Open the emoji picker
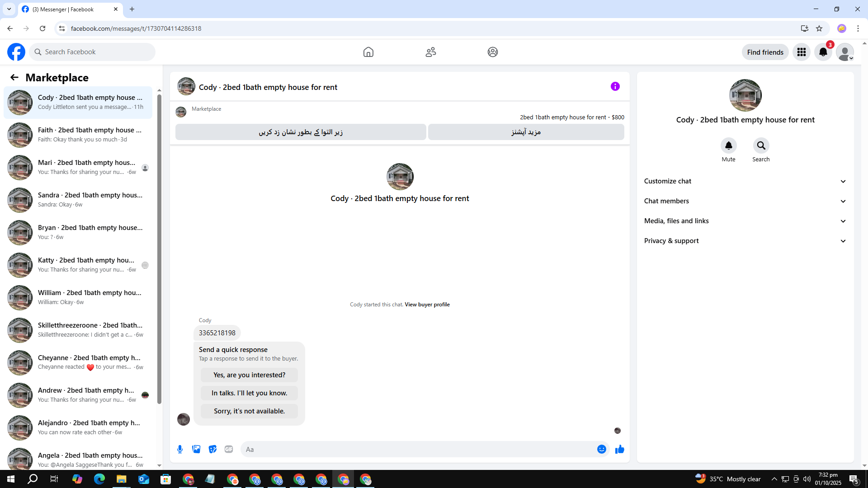The width and height of the screenshot is (868, 488). click(x=602, y=449)
